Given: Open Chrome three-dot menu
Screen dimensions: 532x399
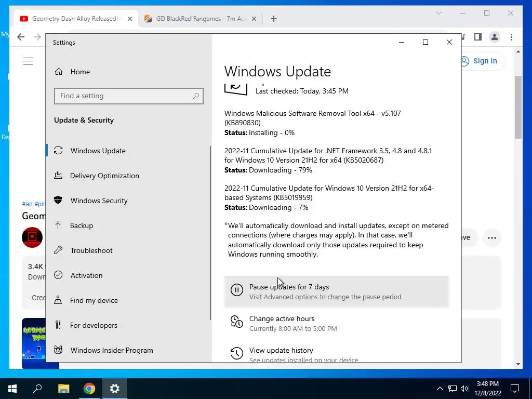Looking at the screenshot, I should 511,37.
